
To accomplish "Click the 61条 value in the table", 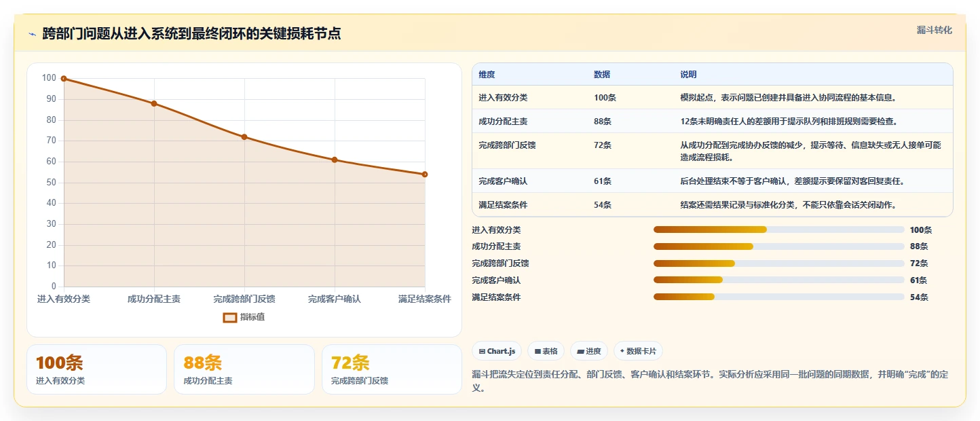I will [x=603, y=181].
